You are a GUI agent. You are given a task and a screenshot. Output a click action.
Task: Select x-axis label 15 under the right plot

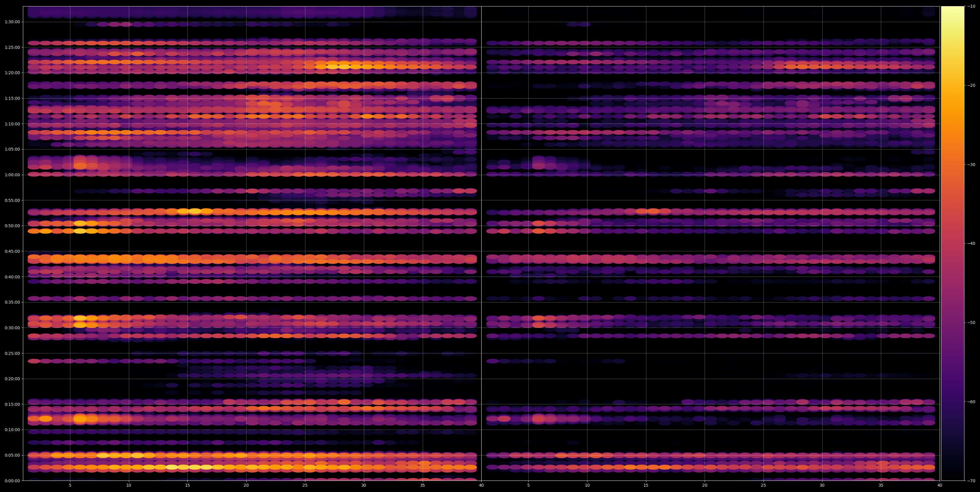646,486
